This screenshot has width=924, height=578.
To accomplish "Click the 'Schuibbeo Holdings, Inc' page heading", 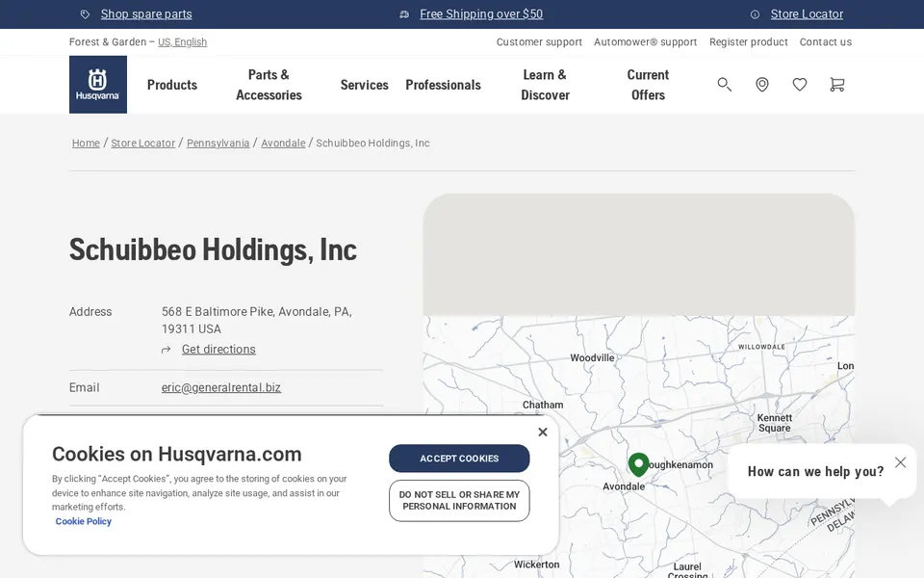I will pos(213,250).
